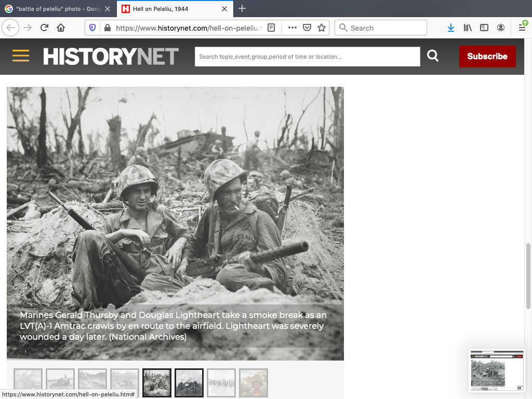Click the HistoryNet logo link
The image size is (532, 399).
[111, 56]
